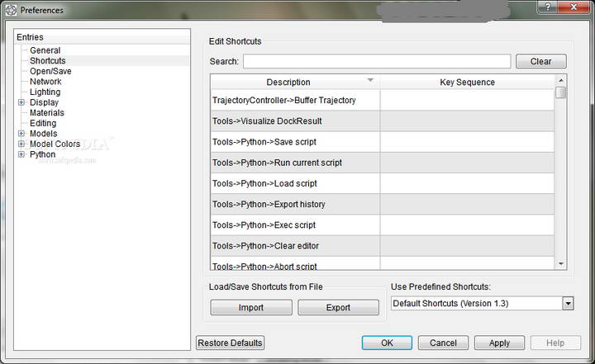Click the Help button
The width and height of the screenshot is (595, 364).
(555, 343)
